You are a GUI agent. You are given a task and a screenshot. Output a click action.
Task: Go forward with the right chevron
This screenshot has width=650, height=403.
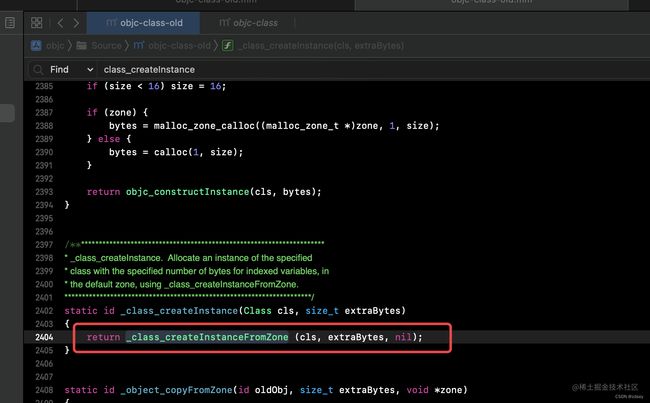click(76, 23)
